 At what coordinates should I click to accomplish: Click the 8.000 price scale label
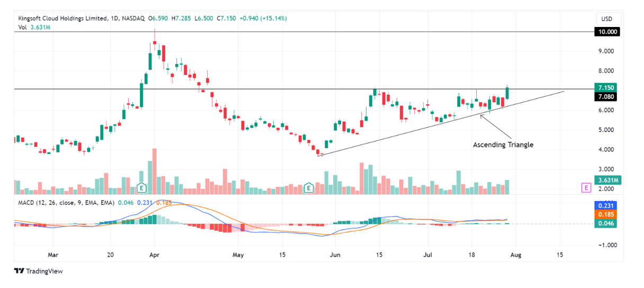606,71
